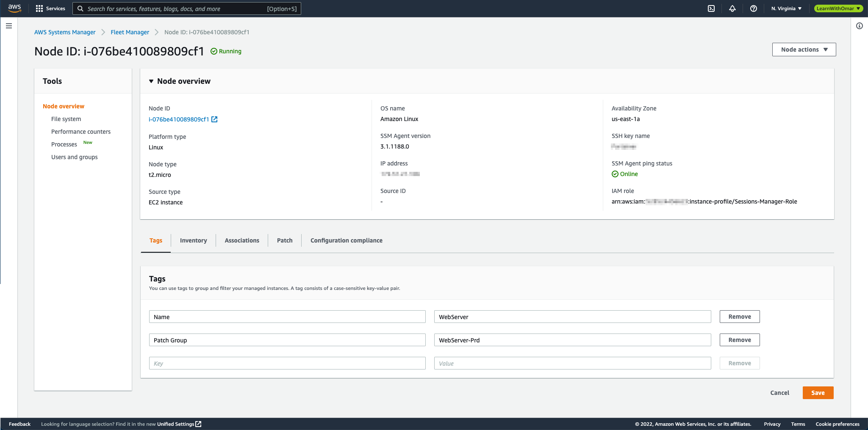Image resolution: width=868 pixels, height=430 pixels.
Task: Go to Fleet Manager breadcrumb
Action: pos(130,32)
